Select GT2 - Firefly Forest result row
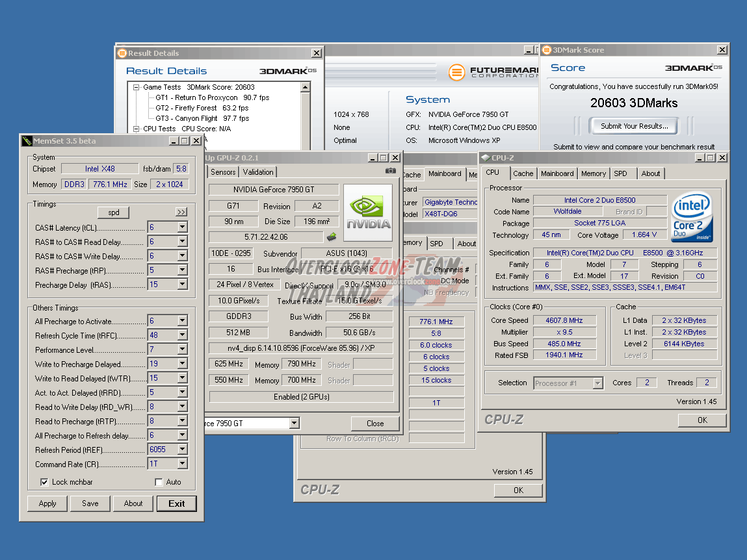The height and width of the screenshot is (560, 747). (202, 108)
